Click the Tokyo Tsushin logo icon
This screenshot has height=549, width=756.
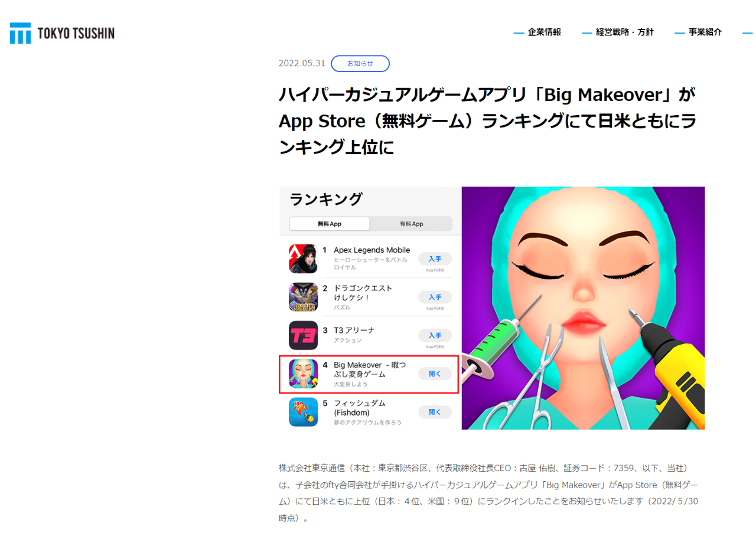coord(20,33)
